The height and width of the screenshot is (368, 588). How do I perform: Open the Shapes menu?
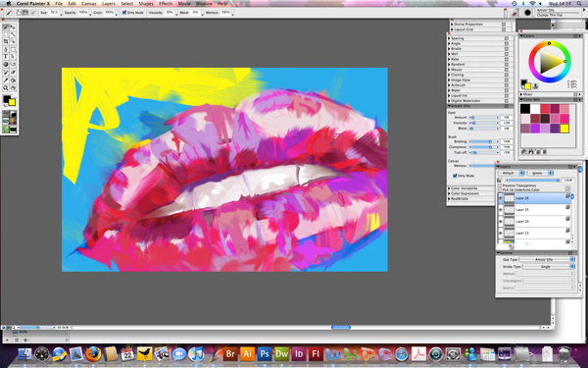(x=146, y=3)
